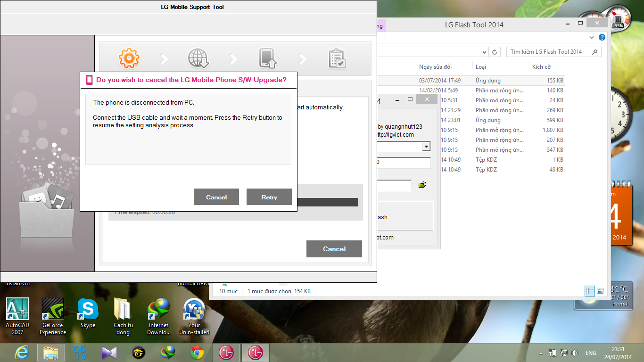Open the address bar history dropdown in Explorer
The height and width of the screenshot is (362, 644).
[x=485, y=52]
